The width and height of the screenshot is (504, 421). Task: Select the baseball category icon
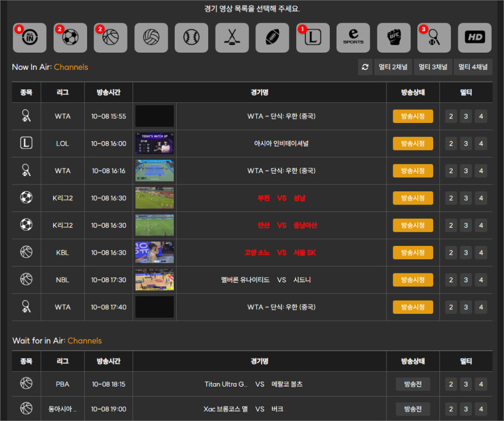tap(191, 38)
